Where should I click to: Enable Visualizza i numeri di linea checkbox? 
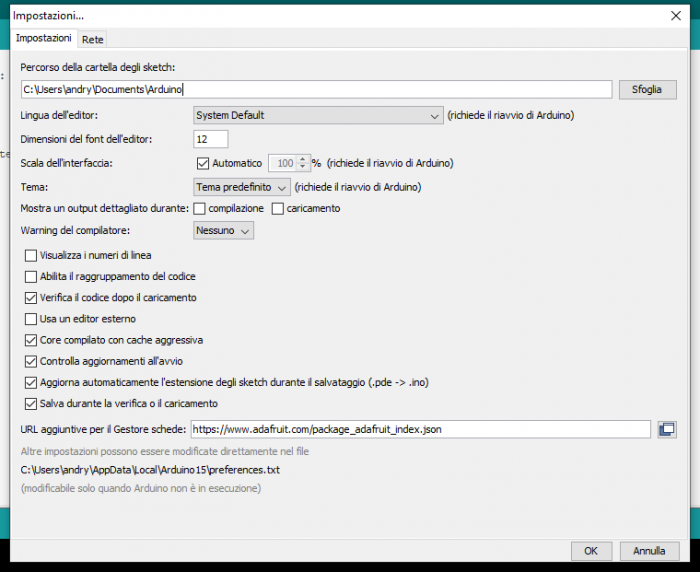point(30,255)
